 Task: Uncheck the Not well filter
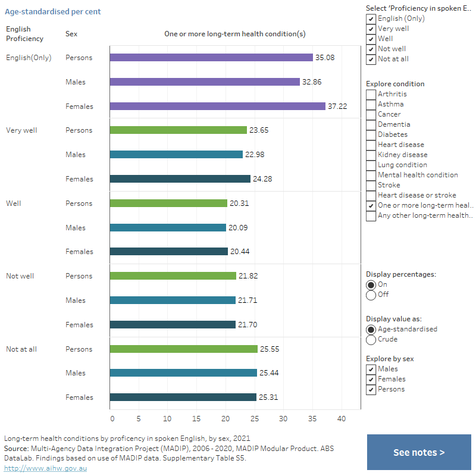371,49
